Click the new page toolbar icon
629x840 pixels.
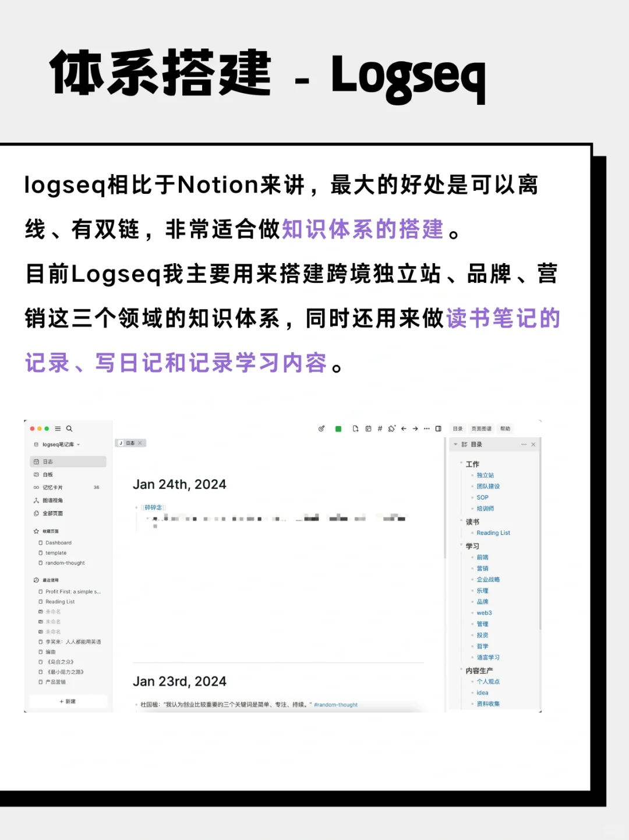pyautogui.click(x=355, y=428)
